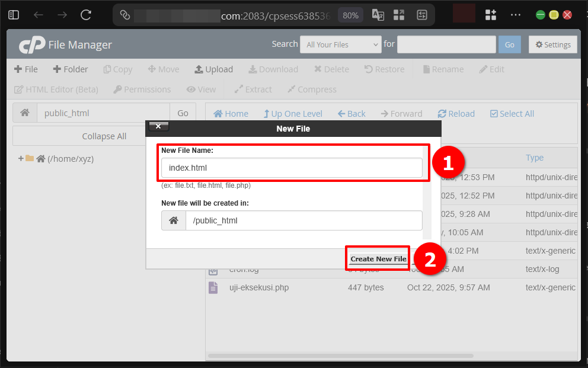Open the All Your Files search dropdown
The image size is (588, 368).
pyautogui.click(x=340, y=44)
